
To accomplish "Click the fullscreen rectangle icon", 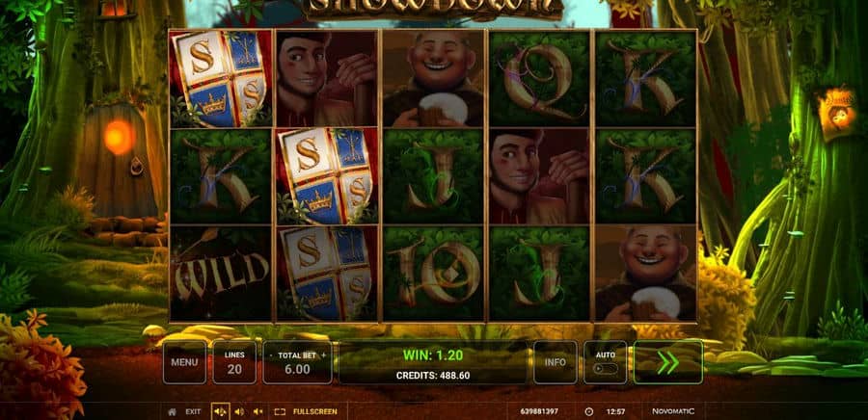I will click(x=280, y=411).
